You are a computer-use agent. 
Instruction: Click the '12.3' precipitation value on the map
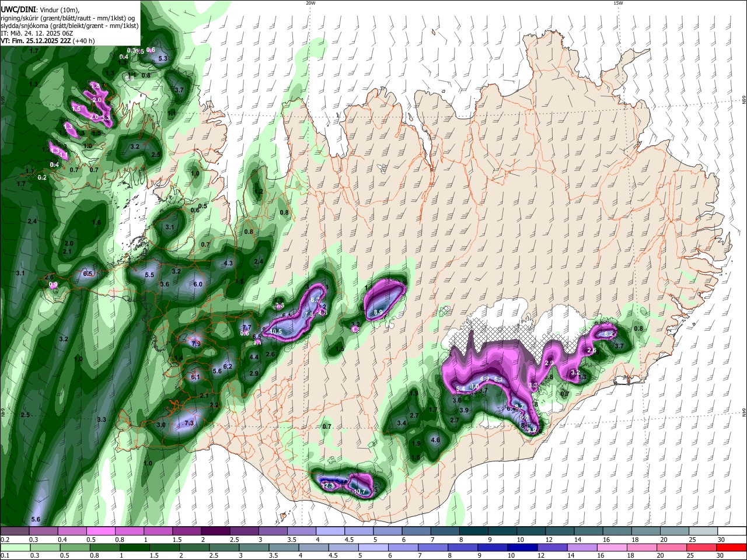[328, 485]
